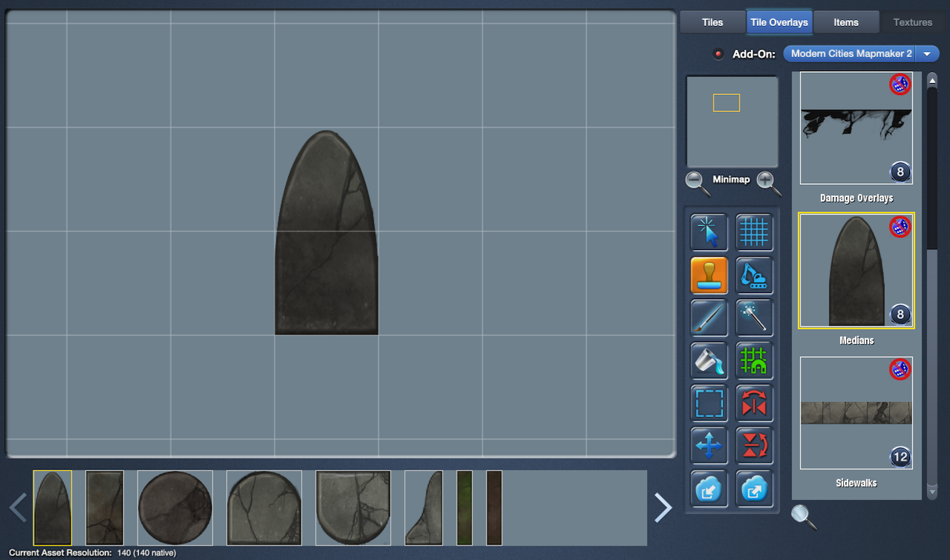The image size is (950, 560).
Task: Select the Damage Overlays category thumbnail
Action: click(x=856, y=128)
